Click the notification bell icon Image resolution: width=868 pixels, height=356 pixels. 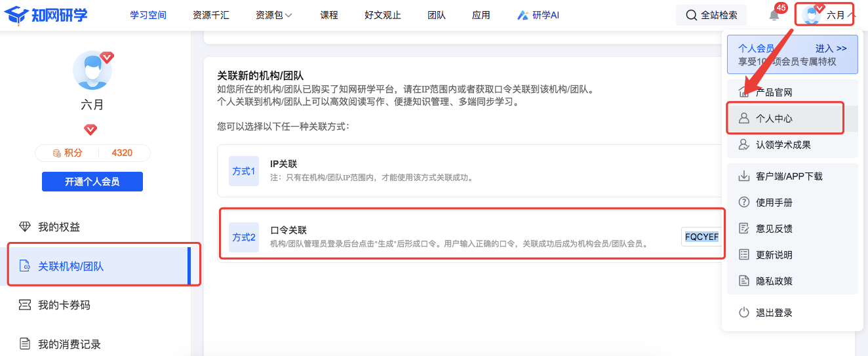point(774,15)
